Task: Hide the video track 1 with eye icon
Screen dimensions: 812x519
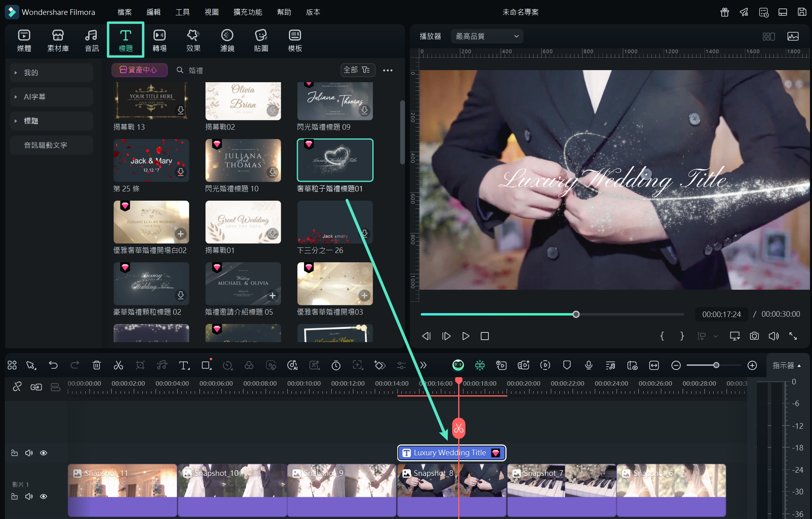Action: point(44,496)
